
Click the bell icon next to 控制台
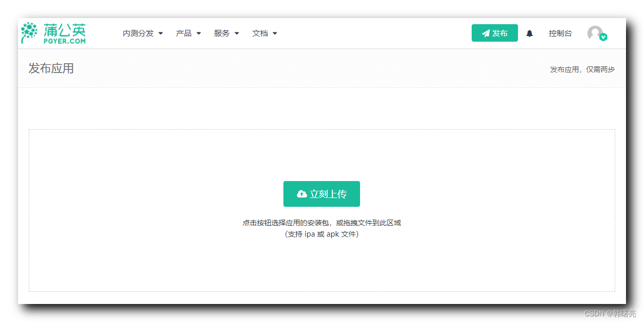[530, 33]
